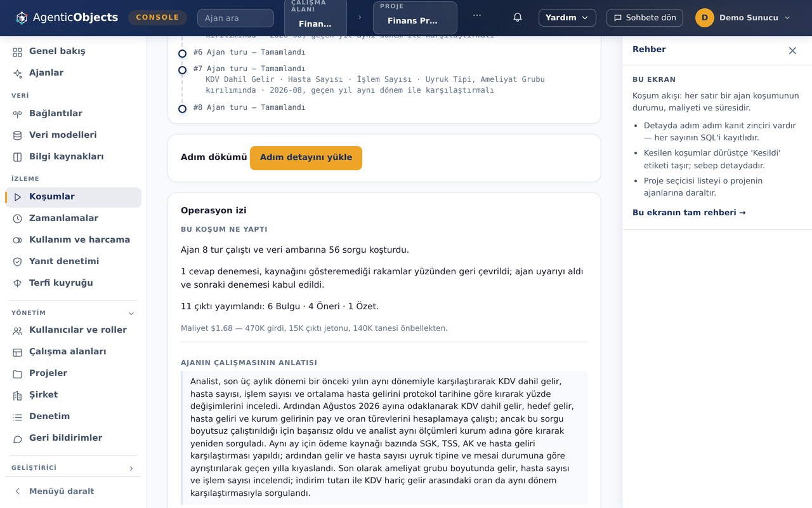
Task: Collapse the sidebar with Menüyü daralt
Action: (74, 491)
